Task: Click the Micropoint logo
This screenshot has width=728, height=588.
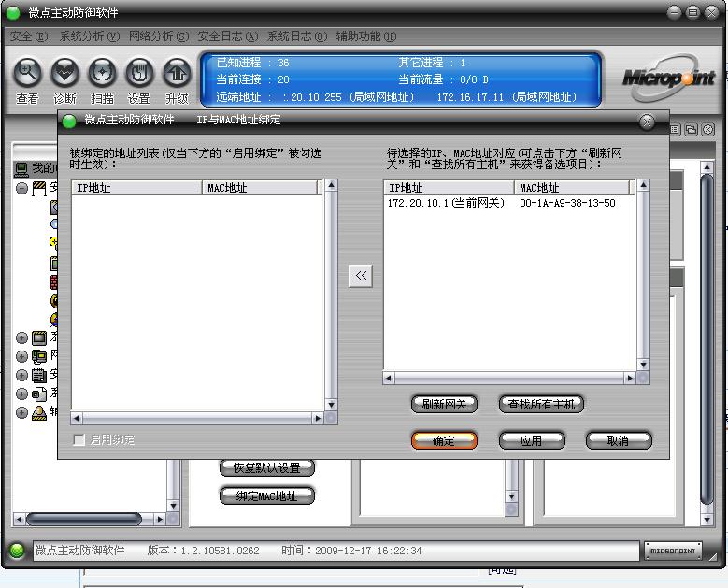Action: pyautogui.click(x=668, y=77)
